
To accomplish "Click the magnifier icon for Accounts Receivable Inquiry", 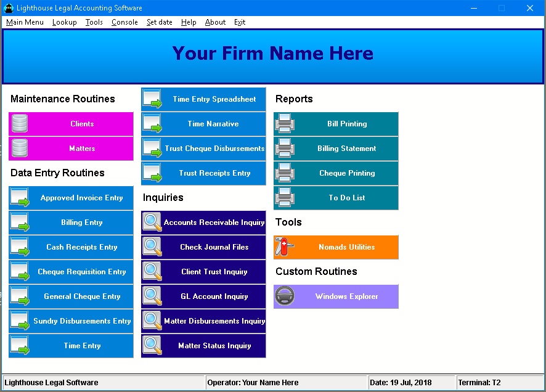I will click(152, 223).
